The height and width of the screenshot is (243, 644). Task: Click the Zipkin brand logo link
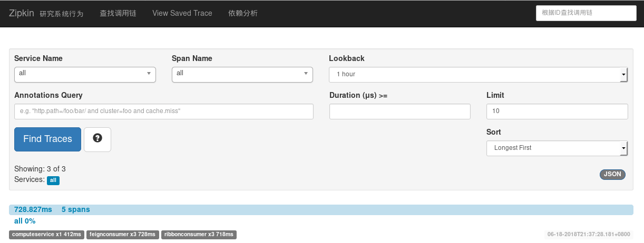[x=21, y=13]
